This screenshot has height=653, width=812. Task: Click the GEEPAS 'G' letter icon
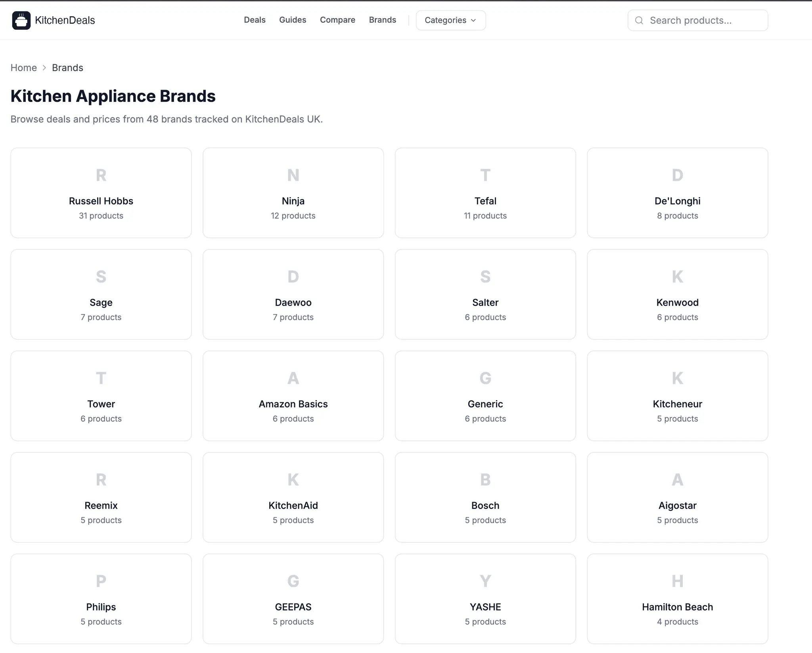[x=293, y=581]
